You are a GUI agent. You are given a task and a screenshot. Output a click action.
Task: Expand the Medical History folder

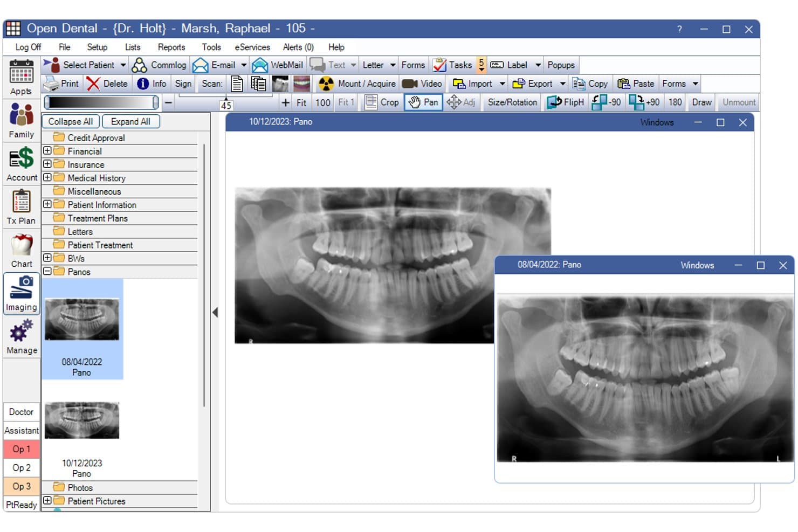pyautogui.click(x=47, y=177)
